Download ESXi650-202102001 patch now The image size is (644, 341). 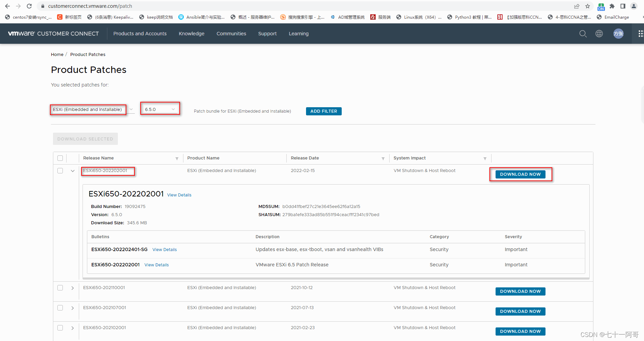pos(520,331)
